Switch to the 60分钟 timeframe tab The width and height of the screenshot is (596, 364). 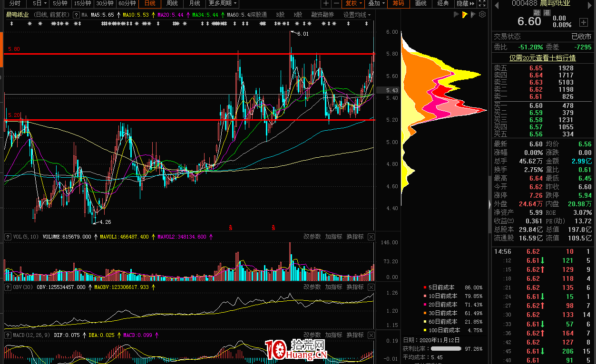pos(127,3)
